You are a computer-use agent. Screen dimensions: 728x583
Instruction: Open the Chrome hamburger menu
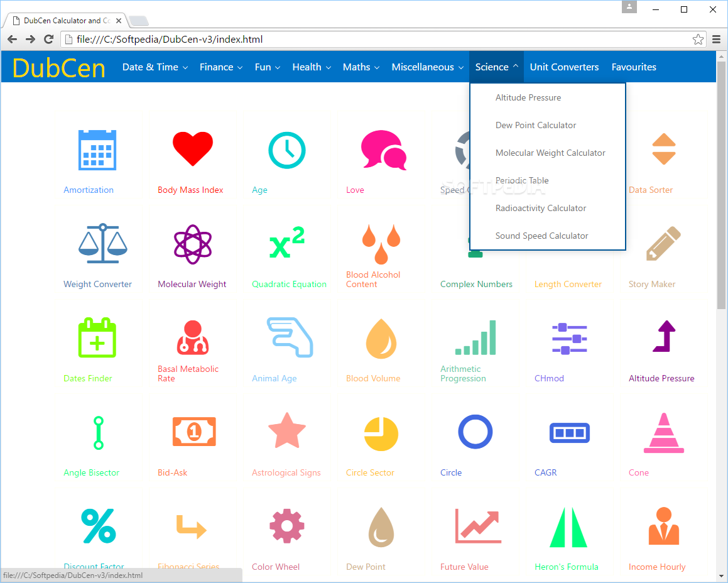(717, 40)
